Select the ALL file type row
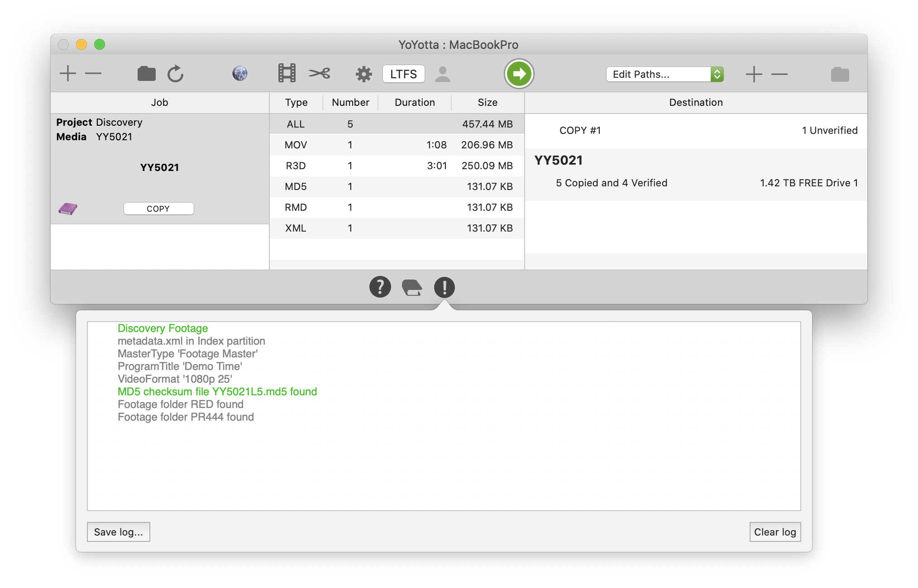 (397, 124)
